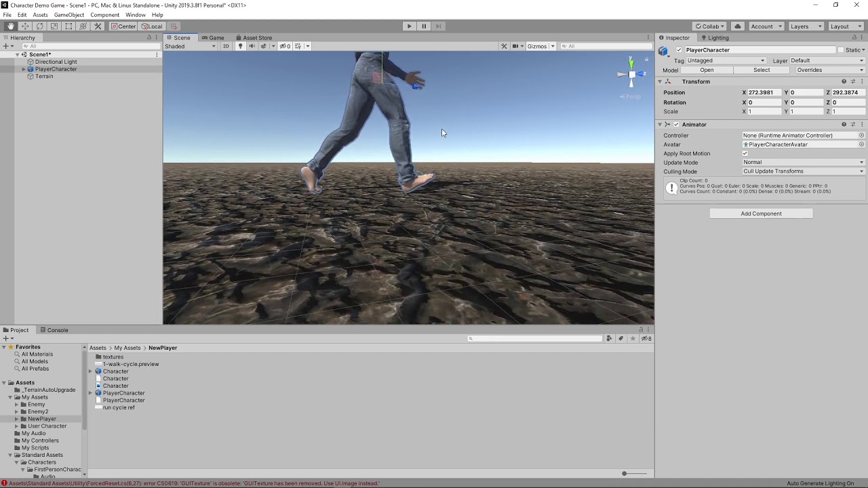Collapse the Scene1 hierarchy root
Image resolution: width=868 pixels, height=488 pixels.
coord(18,55)
